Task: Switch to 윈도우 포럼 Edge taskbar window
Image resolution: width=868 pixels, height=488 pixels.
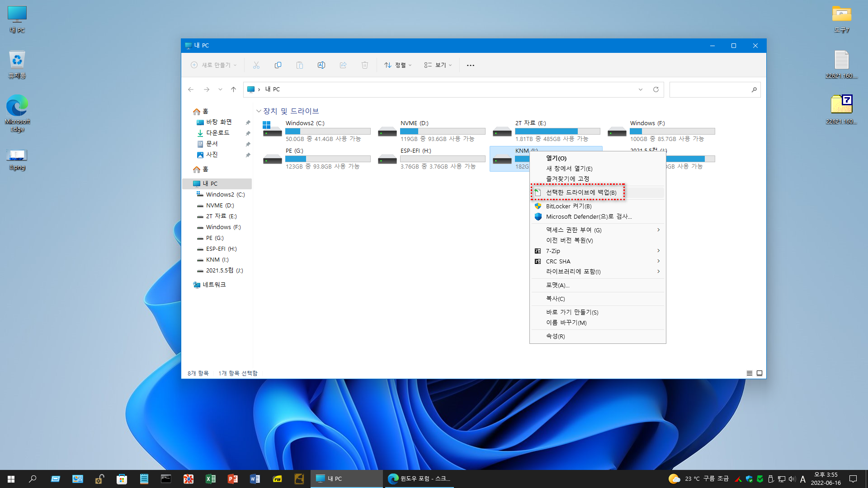Action: [x=419, y=479]
